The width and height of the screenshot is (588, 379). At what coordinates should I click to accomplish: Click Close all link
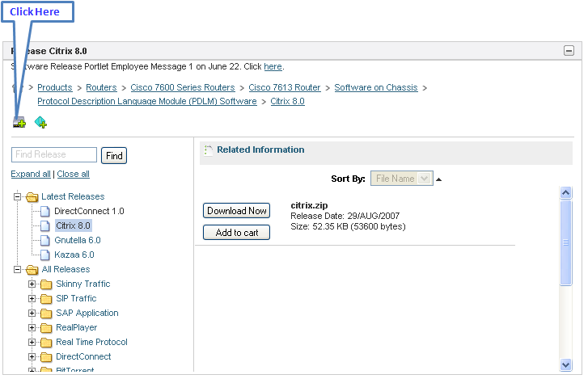click(x=73, y=174)
